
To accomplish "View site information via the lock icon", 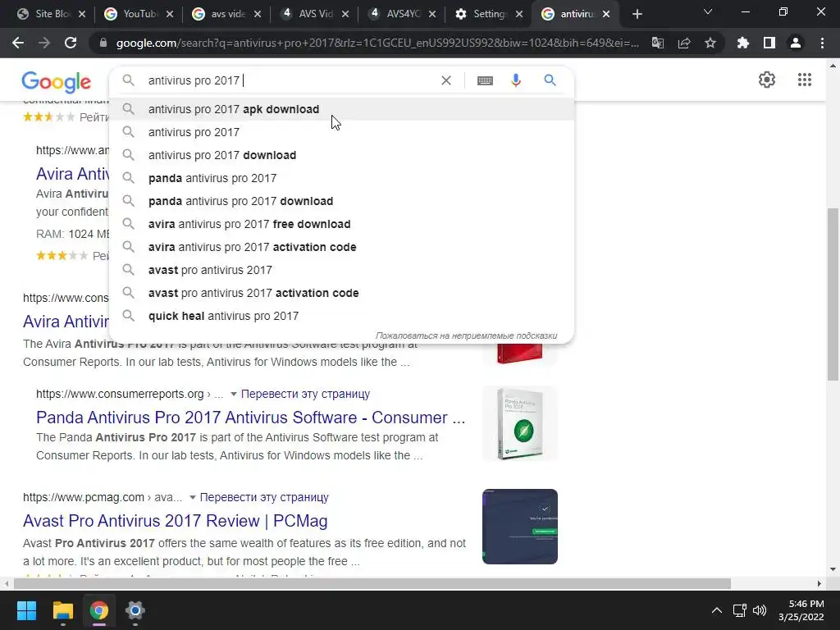I will tap(103, 43).
